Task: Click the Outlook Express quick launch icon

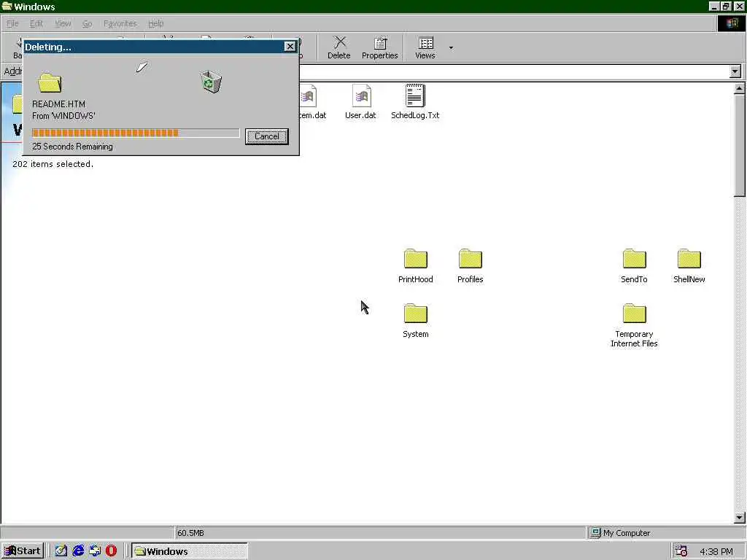Action: point(95,551)
